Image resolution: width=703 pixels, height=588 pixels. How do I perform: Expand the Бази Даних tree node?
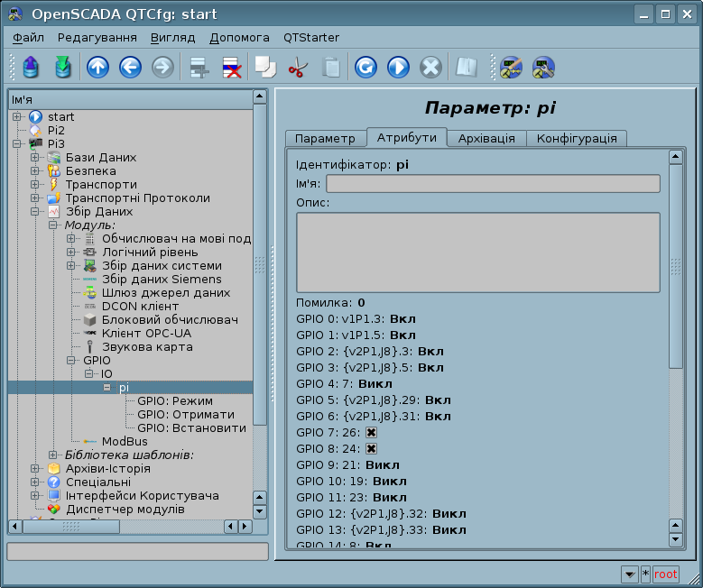click(35, 158)
